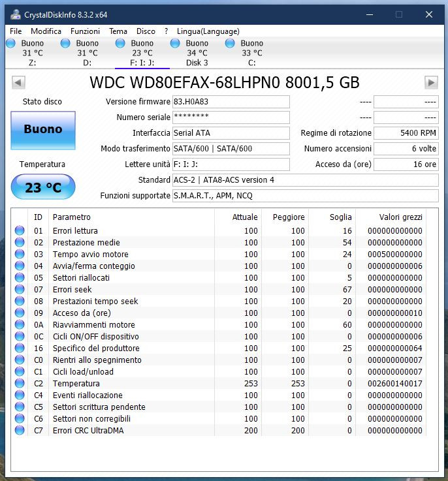The width and height of the screenshot is (448, 481).
Task: Click the status orb for Errori CRC UltraDMA
Action: click(20, 430)
